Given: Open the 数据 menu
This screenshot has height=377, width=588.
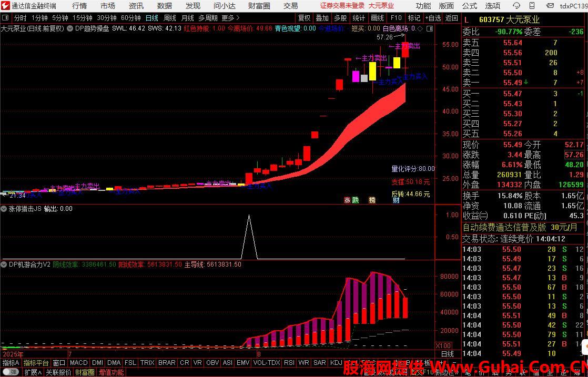Looking at the screenshot, I should point(165,6).
